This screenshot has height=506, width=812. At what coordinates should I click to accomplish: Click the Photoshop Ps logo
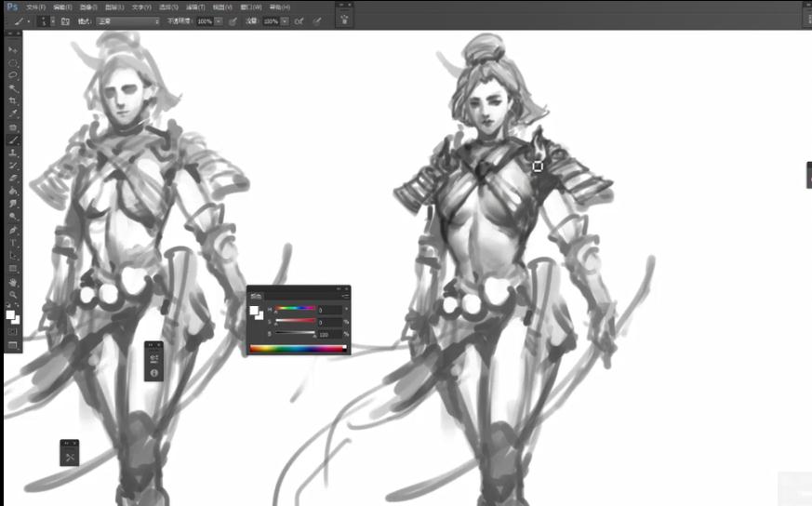tap(12, 7)
